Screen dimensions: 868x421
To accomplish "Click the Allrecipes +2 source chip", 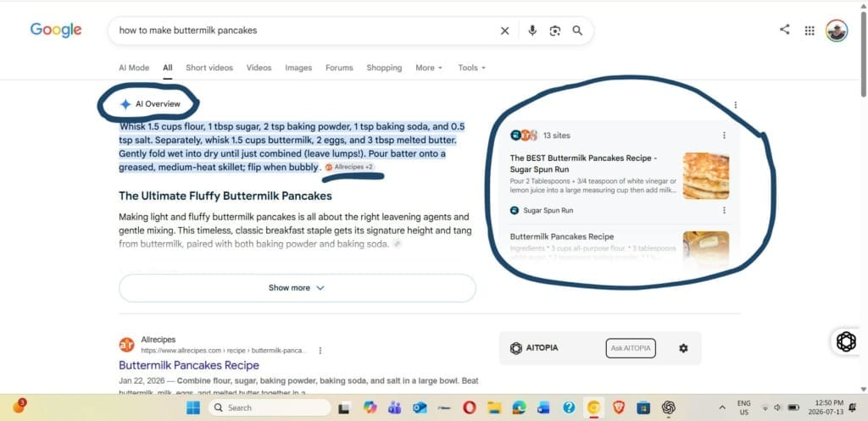I will (350, 167).
